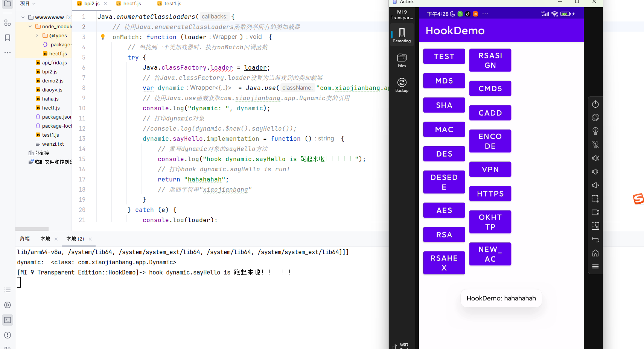
Task: Rotate the device screen in AnLink
Action: (x=595, y=117)
